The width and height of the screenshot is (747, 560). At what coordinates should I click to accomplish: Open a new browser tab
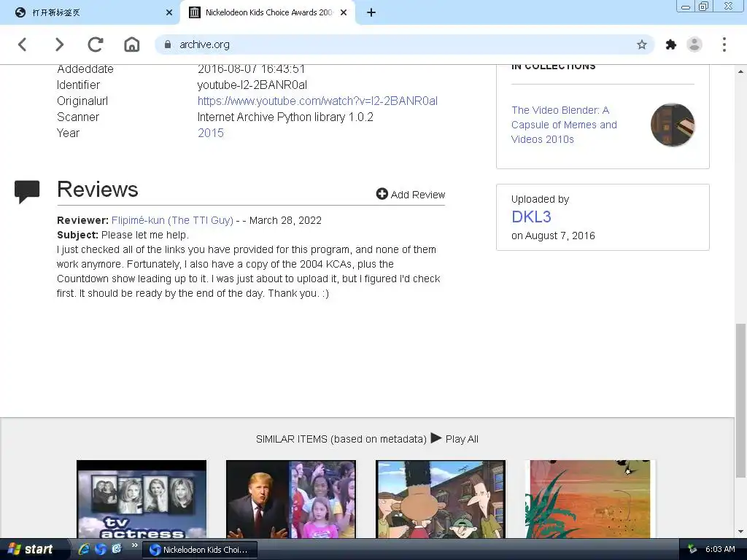pos(371,12)
